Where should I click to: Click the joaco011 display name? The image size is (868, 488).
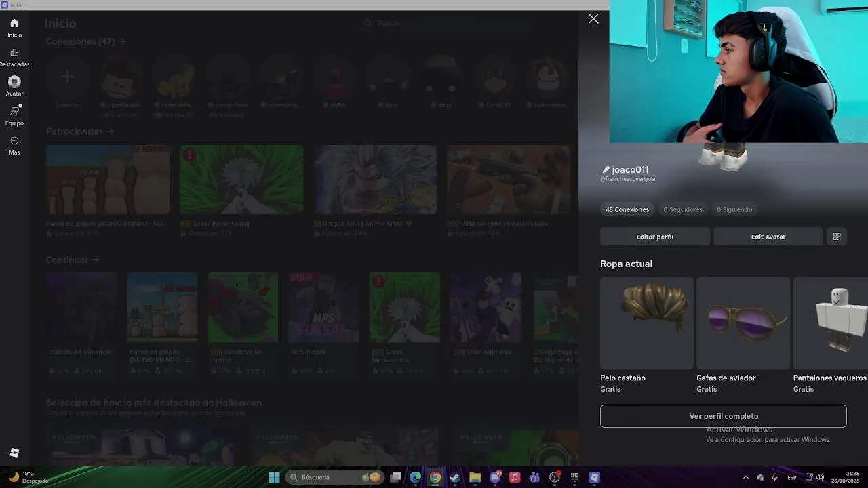coord(630,170)
